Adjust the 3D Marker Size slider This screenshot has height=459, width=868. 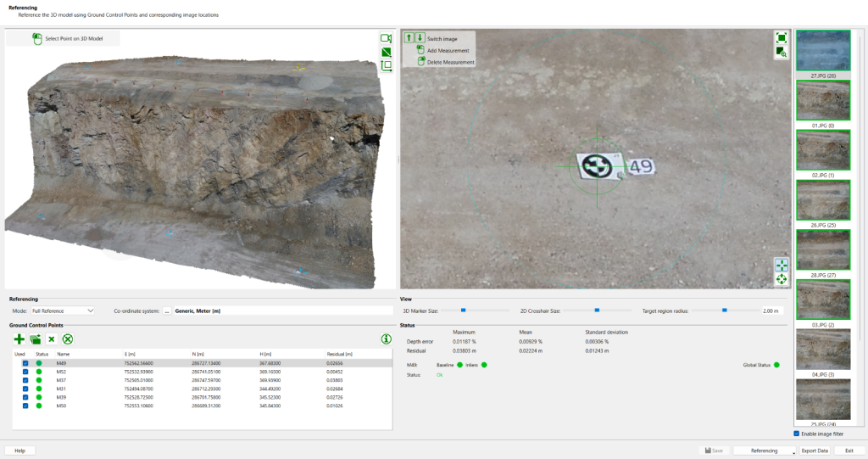[463, 311]
